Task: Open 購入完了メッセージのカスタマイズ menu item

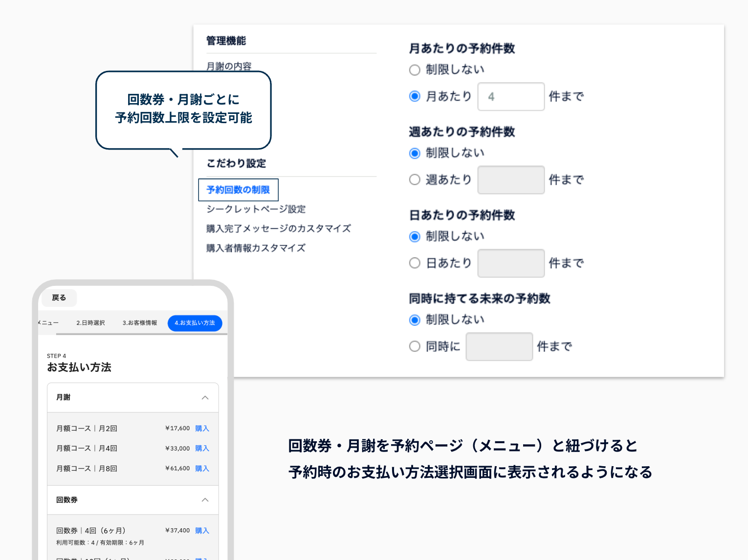Action: point(278,229)
